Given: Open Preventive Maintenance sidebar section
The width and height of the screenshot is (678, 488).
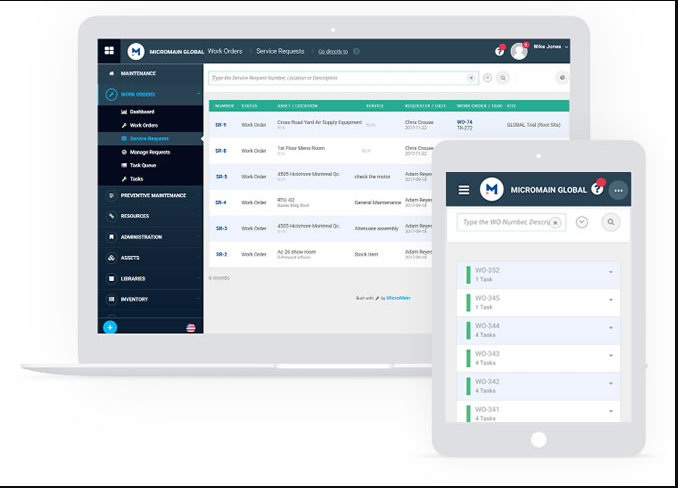Looking at the screenshot, I should point(153,195).
